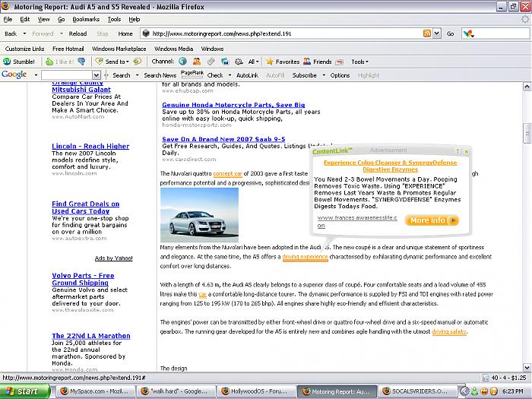The height and width of the screenshot is (399, 532).
Task: Click the round yellow icon after Send to
Action: tap(137, 62)
